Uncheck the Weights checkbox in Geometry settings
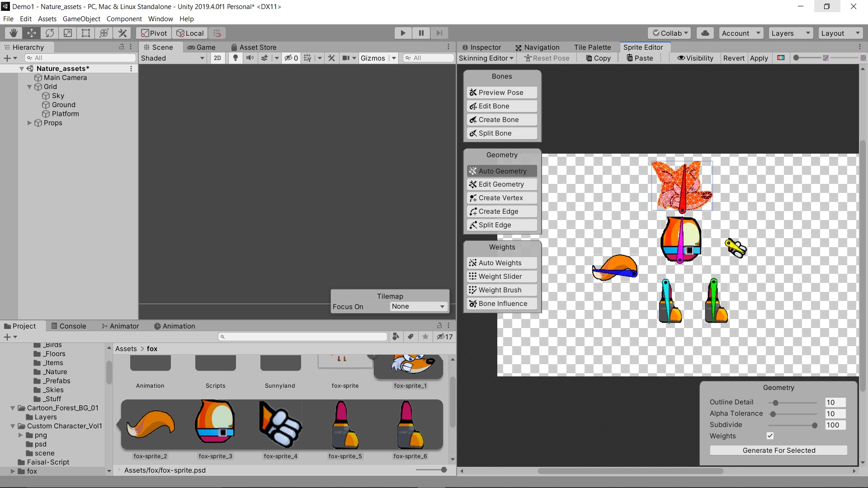This screenshot has width=868, height=488. [x=770, y=436]
